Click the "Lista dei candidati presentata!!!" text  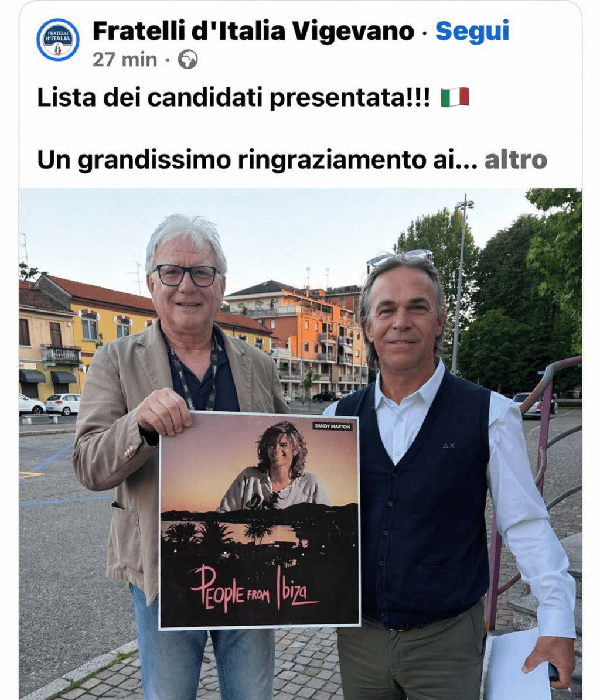coord(234,98)
